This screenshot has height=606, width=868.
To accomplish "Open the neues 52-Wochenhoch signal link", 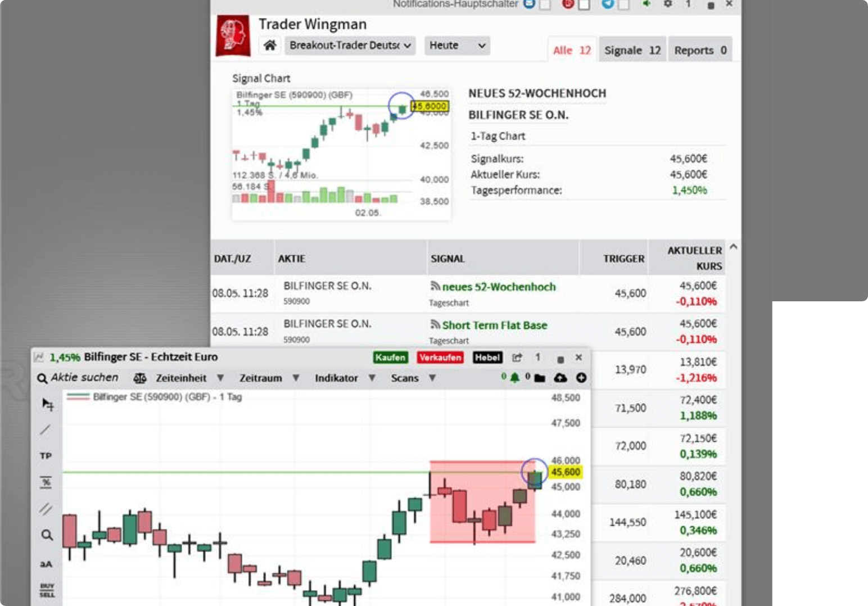I will (x=499, y=287).
